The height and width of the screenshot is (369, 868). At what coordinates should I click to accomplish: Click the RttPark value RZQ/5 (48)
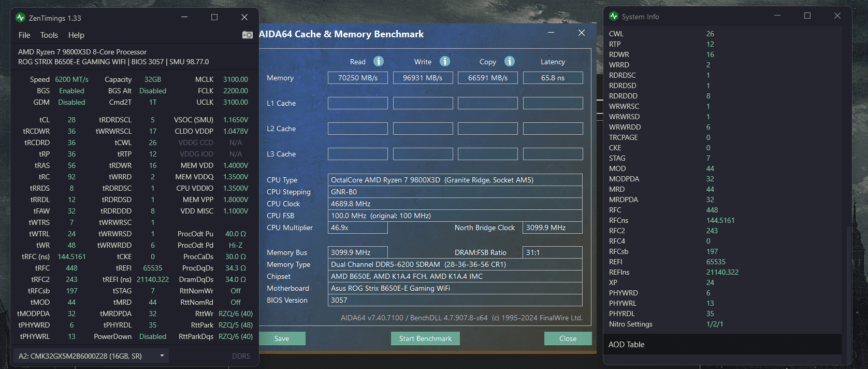pos(236,325)
